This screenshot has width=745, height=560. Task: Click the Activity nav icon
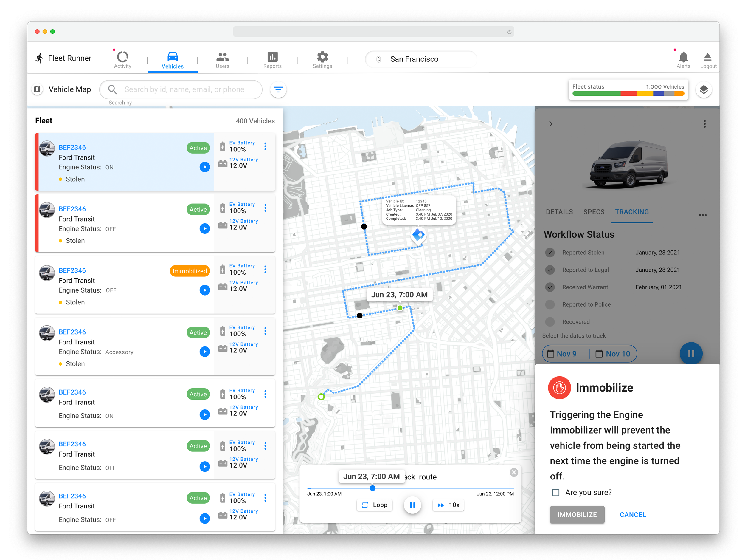(122, 58)
